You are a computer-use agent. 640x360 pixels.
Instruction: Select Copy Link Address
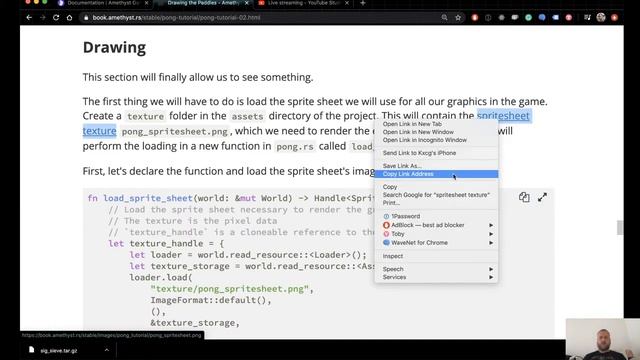pyautogui.click(x=436, y=174)
